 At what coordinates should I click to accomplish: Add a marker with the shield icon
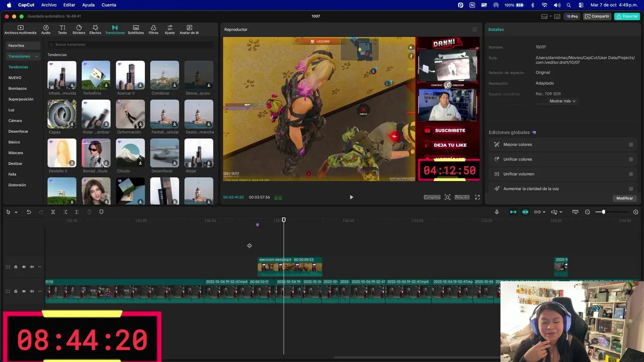101,212
